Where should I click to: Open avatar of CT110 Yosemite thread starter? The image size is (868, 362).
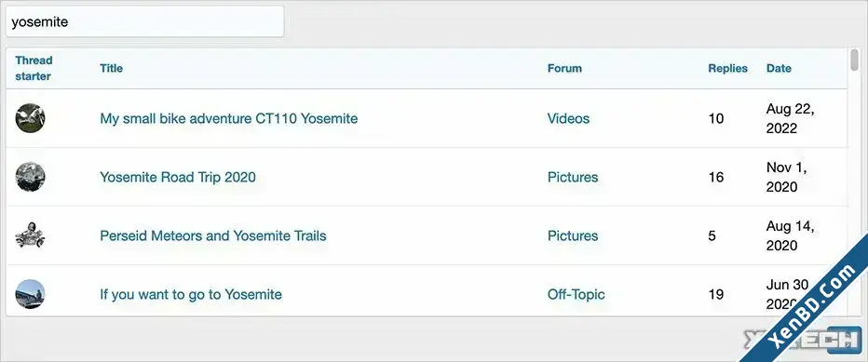30,118
